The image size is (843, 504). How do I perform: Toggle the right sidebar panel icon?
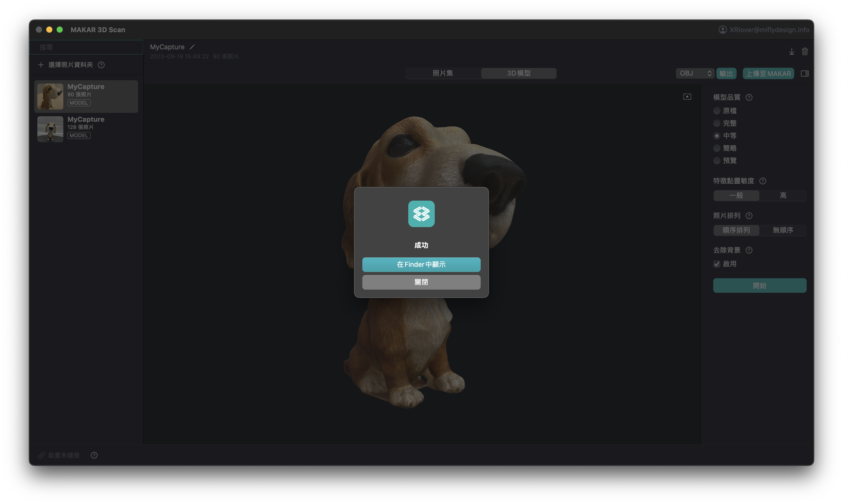click(x=805, y=74)
